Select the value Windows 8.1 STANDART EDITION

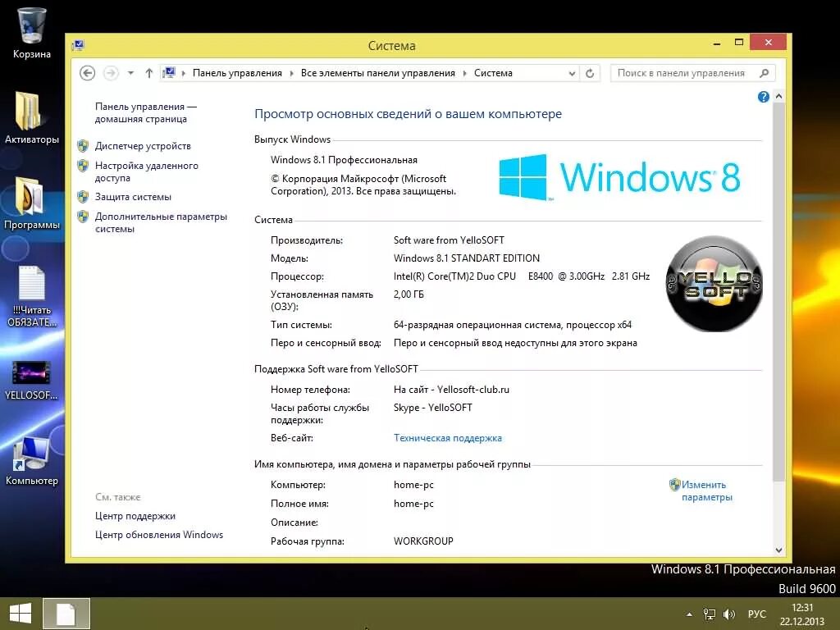point(466,258)
